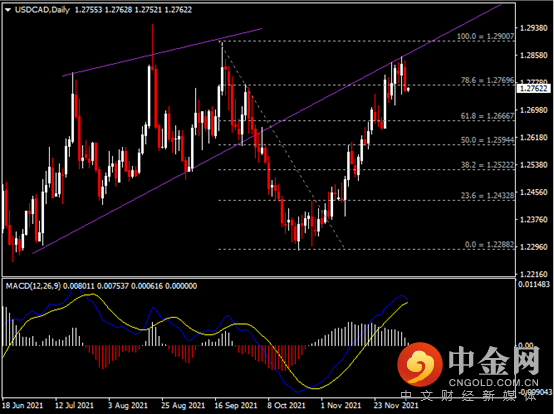Select the USDCAD,Daily chart title

click(42, 10)
